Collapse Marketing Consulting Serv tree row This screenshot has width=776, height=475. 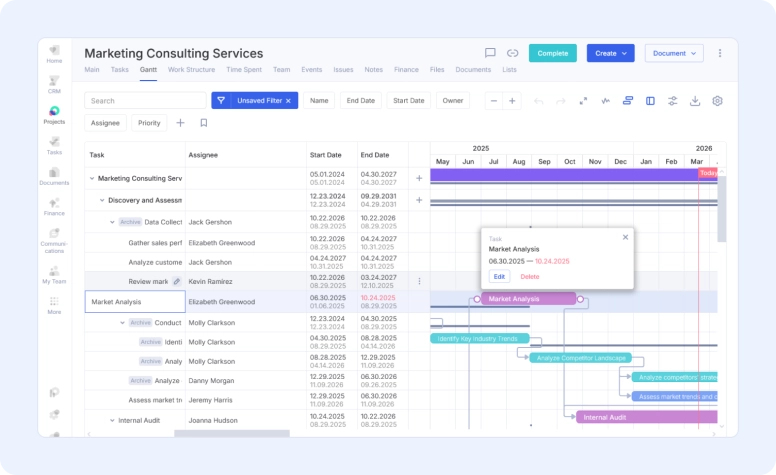[92, 178]
